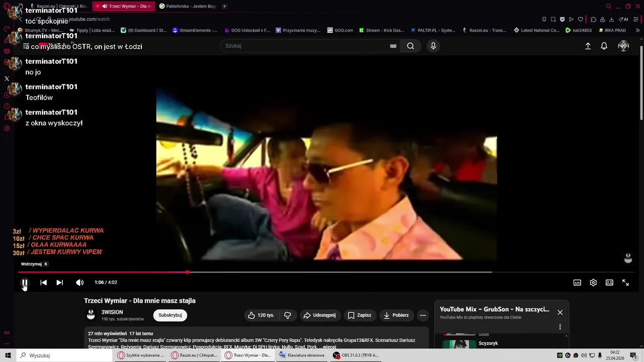Open the Opera AI assistant button
Image resolution: width=644 pixels, height=362 pixels.
coord(623,19)
